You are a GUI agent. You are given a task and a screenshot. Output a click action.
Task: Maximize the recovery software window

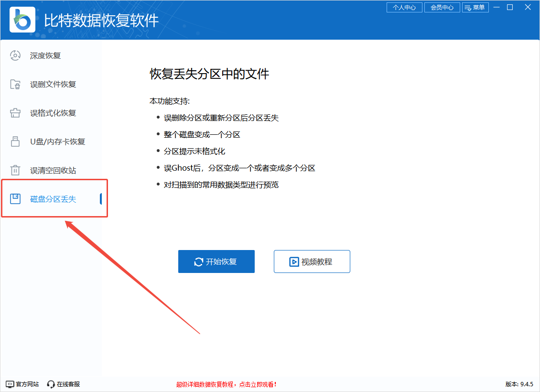510,7
